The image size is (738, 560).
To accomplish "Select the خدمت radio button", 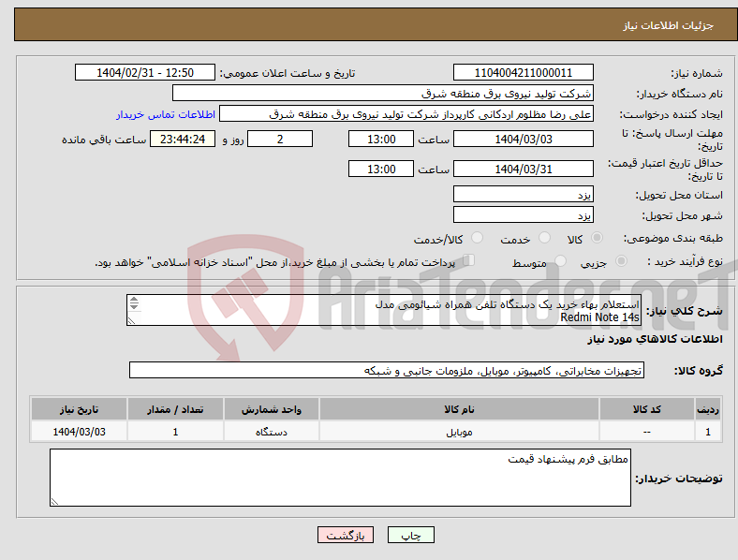I will click(x=544, y=238).
